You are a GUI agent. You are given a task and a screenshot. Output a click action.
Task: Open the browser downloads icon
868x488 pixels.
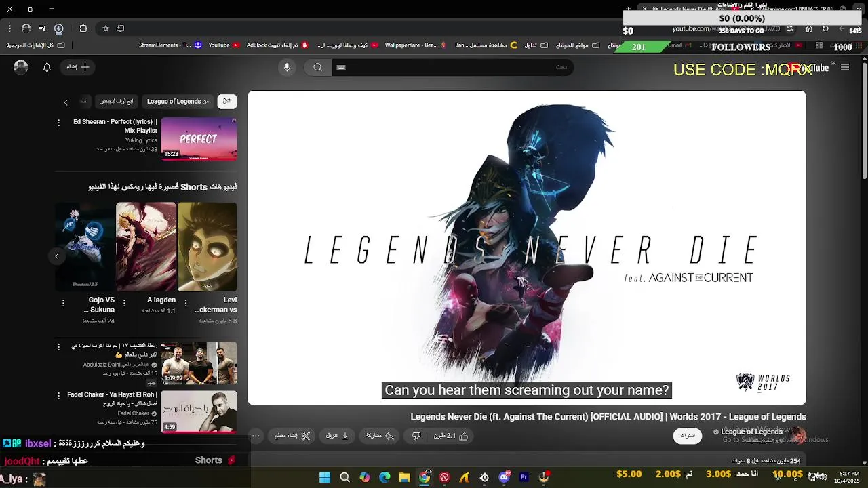(59, 28)
